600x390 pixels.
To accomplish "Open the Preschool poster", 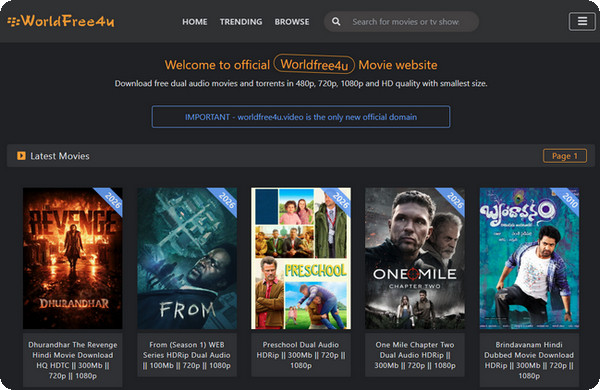I will tap(301, 258).
